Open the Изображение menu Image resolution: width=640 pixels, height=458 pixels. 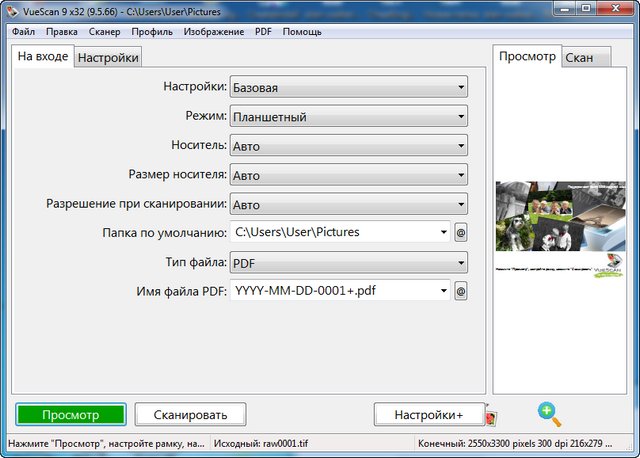click(x=213, y=32)
